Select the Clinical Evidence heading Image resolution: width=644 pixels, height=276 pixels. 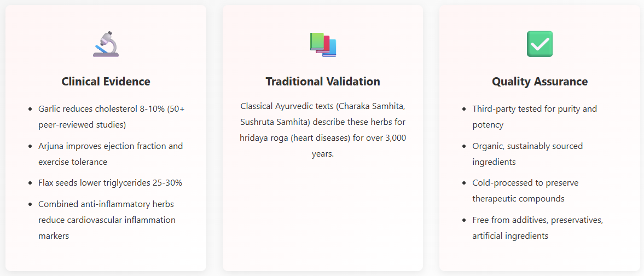point(106,82)
